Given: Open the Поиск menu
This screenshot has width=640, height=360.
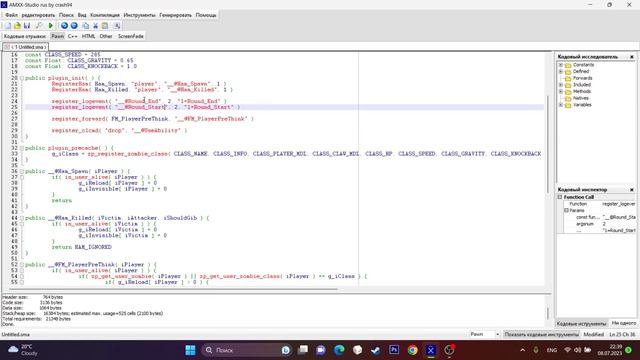Looking at the screenshot, I should point(66,15).
